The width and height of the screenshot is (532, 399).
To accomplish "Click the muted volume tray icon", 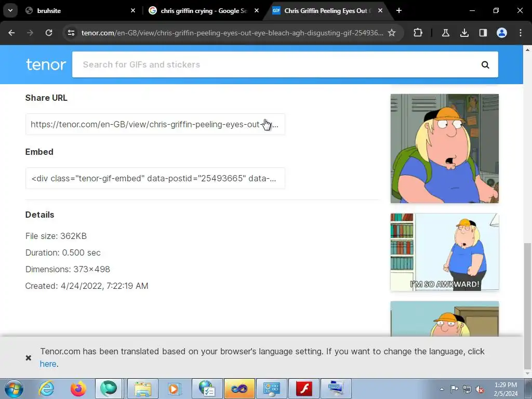I will 480,389.
